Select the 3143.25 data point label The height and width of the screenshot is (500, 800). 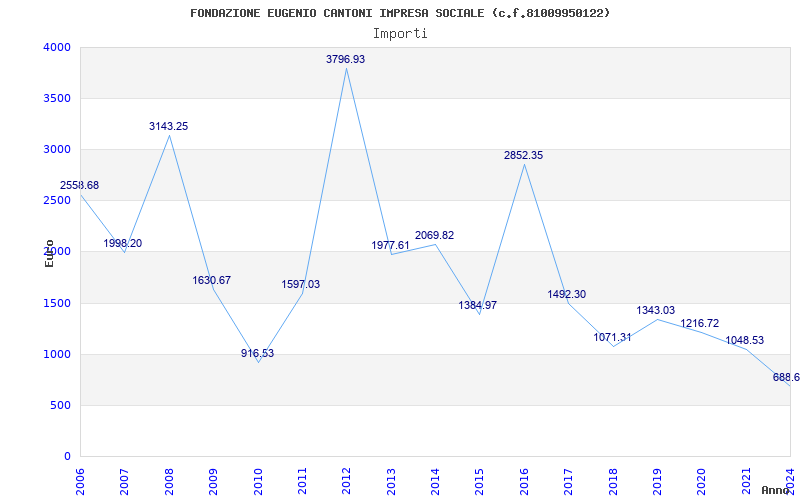[x=168, y=127]
